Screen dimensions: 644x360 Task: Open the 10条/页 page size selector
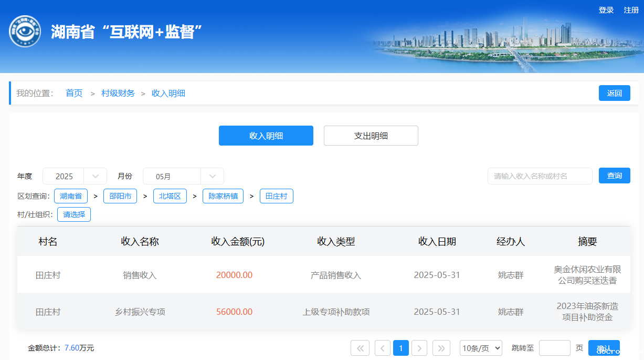(x=481, y=348)
